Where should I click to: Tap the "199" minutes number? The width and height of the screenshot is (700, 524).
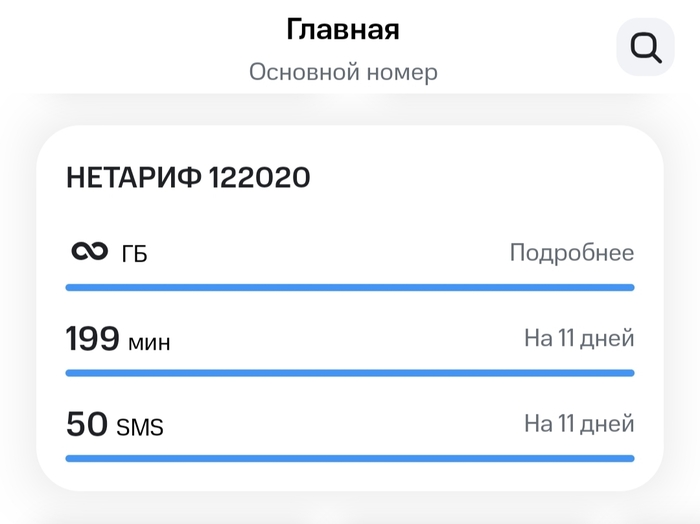tap(93, 339)
